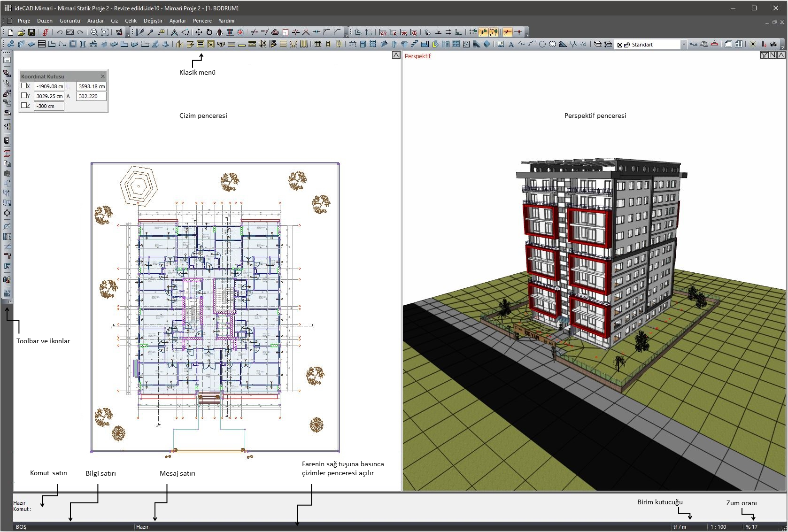Screen dimensions: 788x532
Task: Open the Standart layer dropdown
Action: [683, 45]
